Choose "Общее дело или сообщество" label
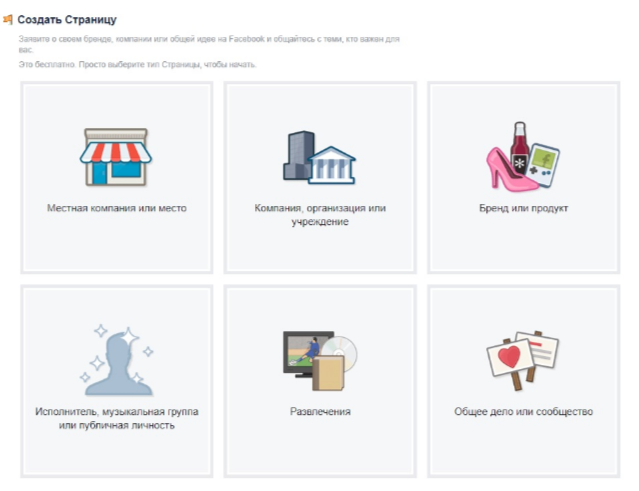The width and height of the screenshot is (639, 491). point(523,412)
